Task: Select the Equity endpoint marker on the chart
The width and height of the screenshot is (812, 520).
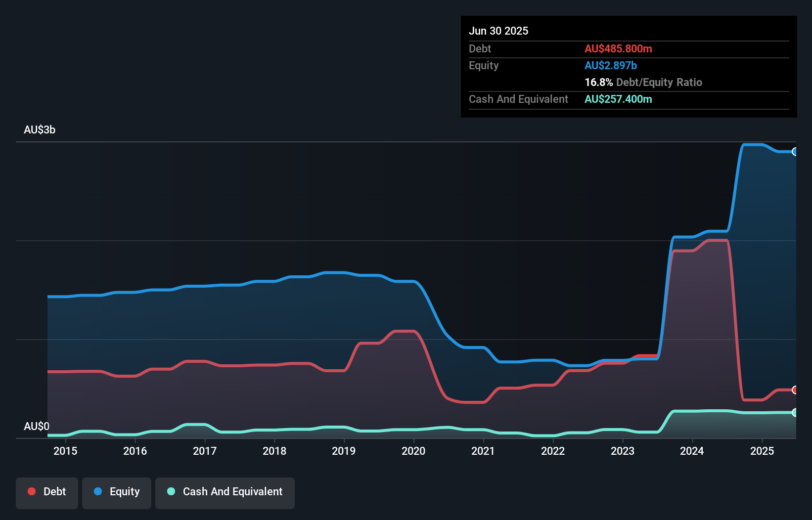Action: click(x=795, y=152)
